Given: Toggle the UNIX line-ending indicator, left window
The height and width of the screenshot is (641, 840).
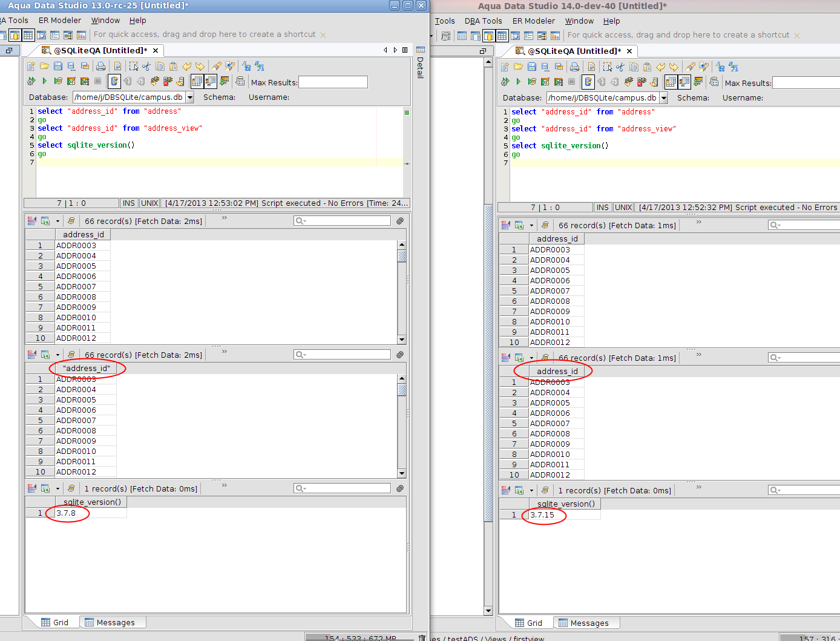Looking at the screenshot, I should coord(149,203).
